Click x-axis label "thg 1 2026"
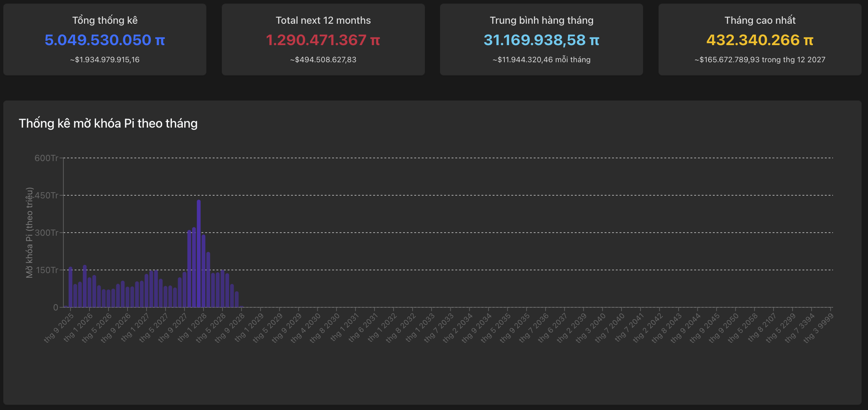This screenshot has height=410, width=868. 78,328
